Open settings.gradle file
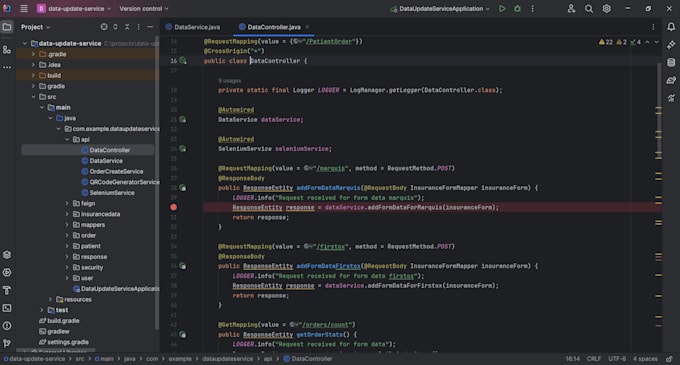 [68, 342]
